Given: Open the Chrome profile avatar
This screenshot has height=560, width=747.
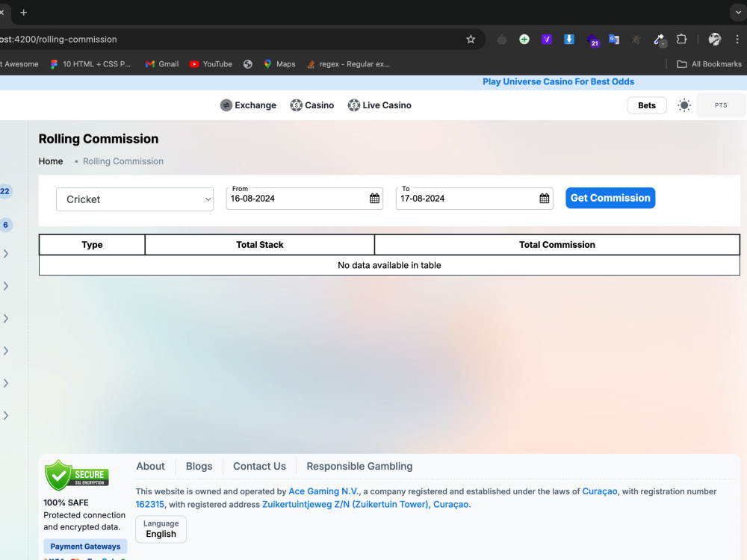Looking at the screenshot, I should pyautogui.click(x=715, y=40).
